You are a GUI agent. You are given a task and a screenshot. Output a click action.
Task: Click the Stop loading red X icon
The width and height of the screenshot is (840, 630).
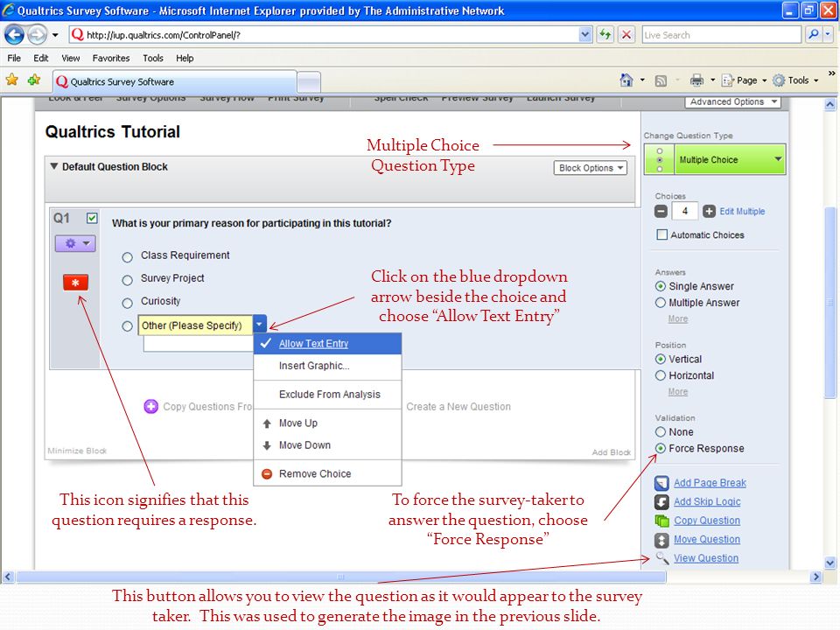(x=626, y=35)
